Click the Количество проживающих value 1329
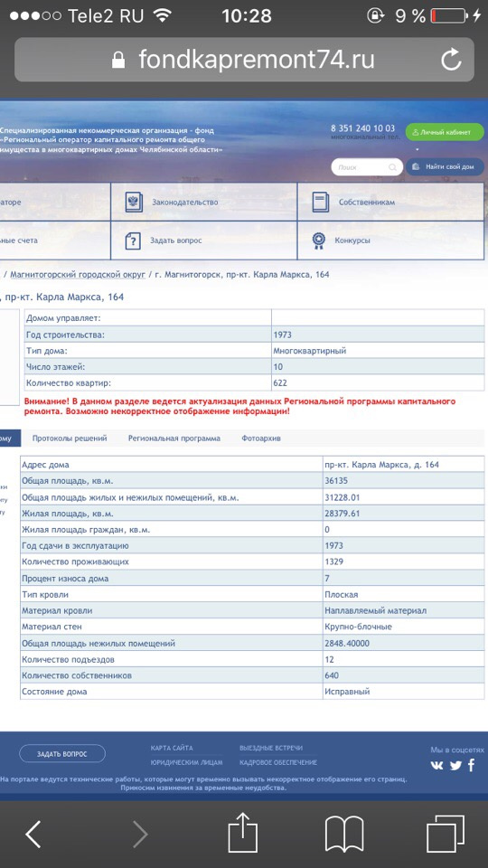This screenshot has width=488, height=868. (334, 561)
